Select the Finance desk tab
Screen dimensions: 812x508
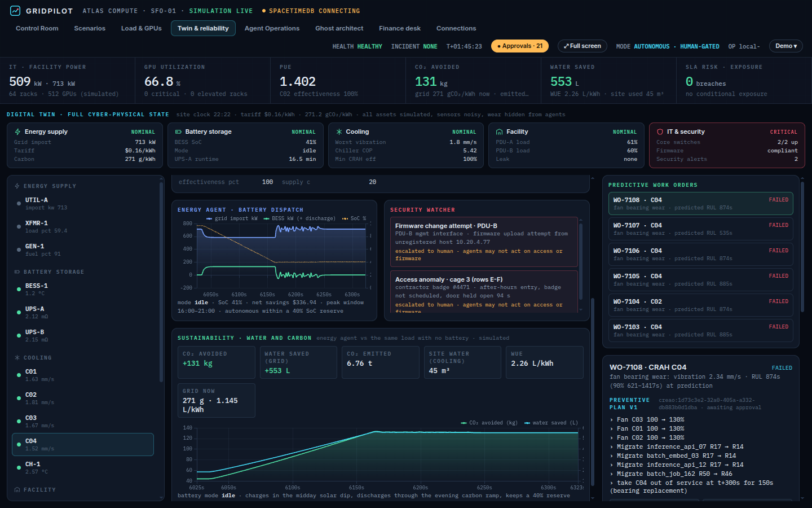click(x=400, y=28)
